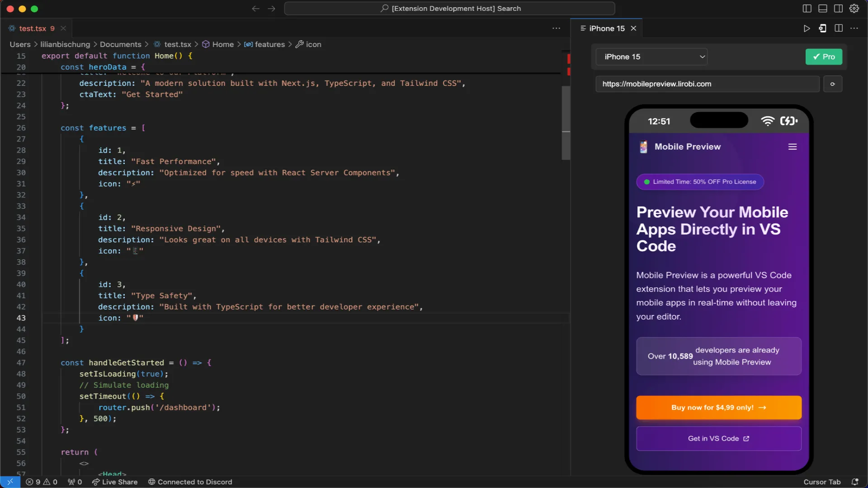Click the errors counter in the status bar
Viewport: 868px width, 488px height.
pos(34,482)
